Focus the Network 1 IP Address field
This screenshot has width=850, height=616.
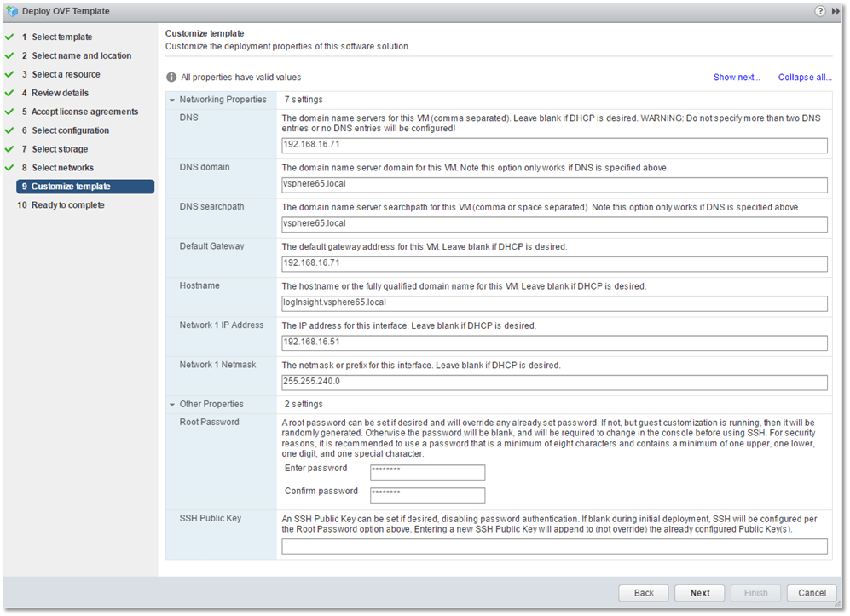(x=554, y=343)
